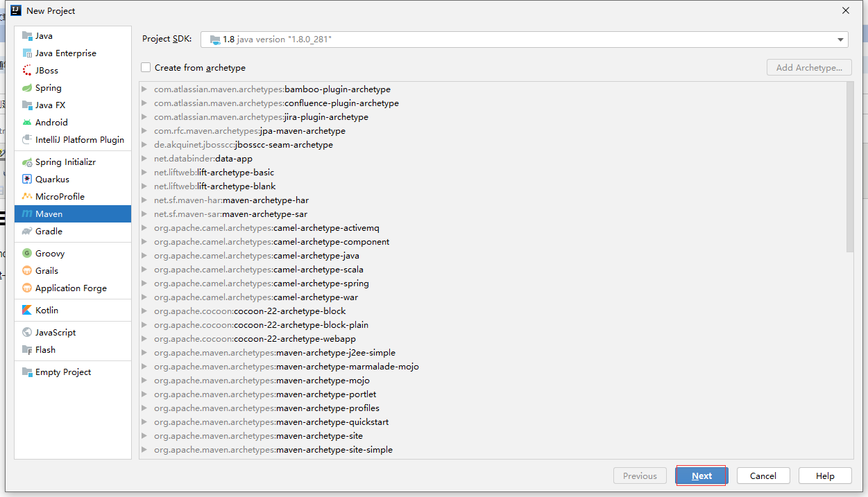Click the Add Archetype button
This screenshot has width=868, height=497.
pyautogui.click(x=809, y=67)
